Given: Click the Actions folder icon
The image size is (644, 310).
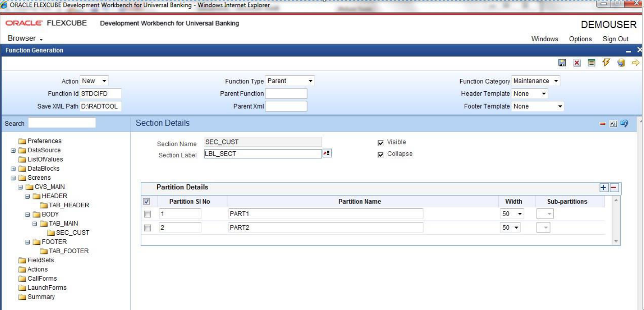Looking at the screenshot, I should click(22, 270).
